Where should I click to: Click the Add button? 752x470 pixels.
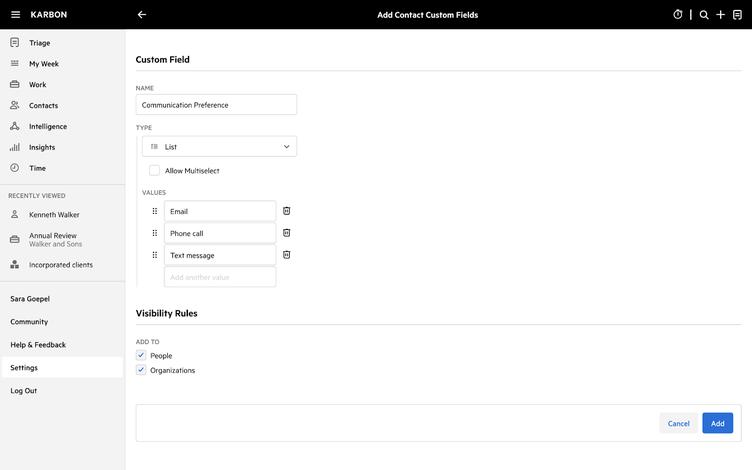pyautogui.click(x=717, y=423)
